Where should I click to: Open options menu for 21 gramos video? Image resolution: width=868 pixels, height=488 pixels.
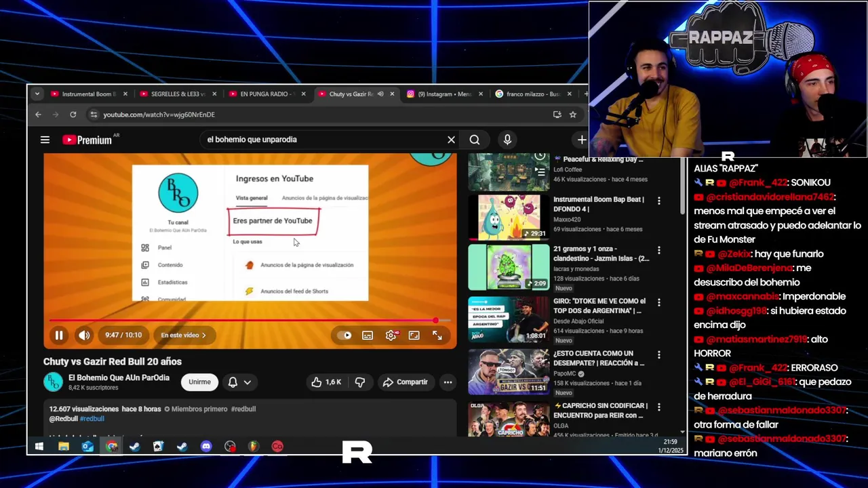tap(658, 251)
